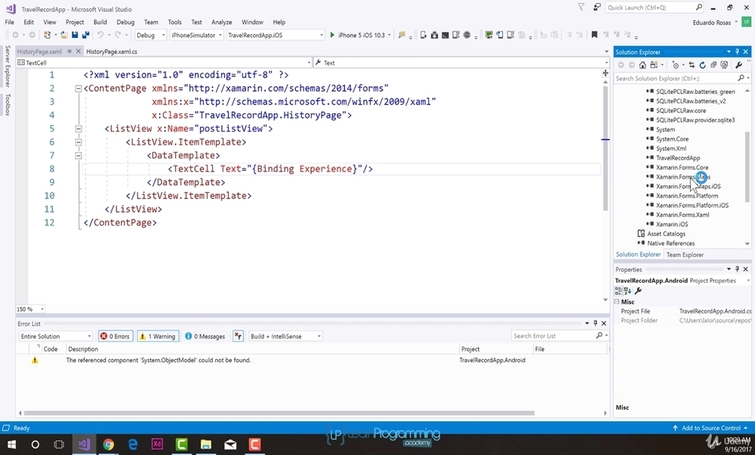Open Solution Explorer properties wrench icon

[x=739, y=65]
